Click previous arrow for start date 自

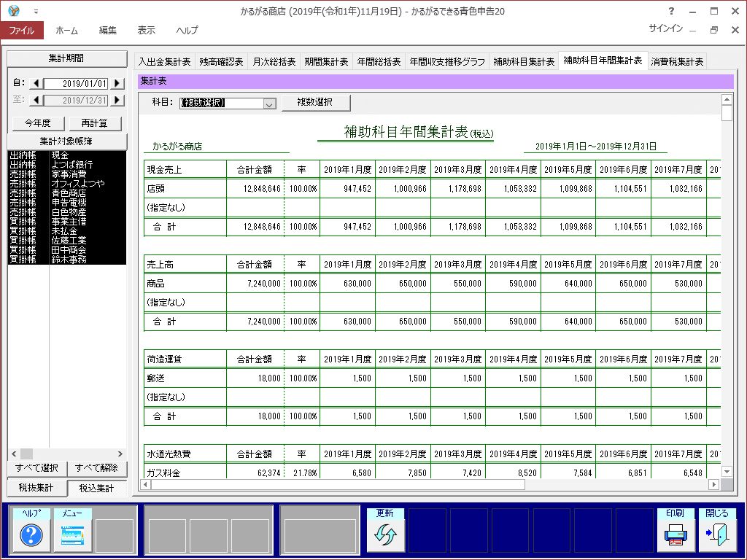point(36,84)
